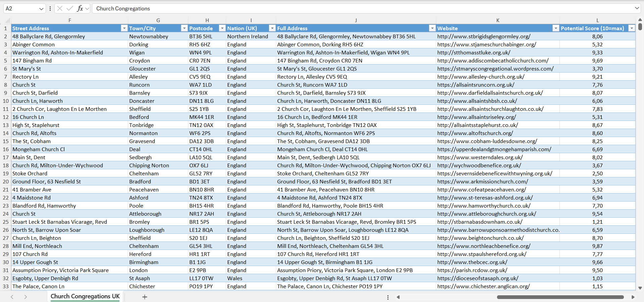644x302 pixels.
Task: Select town cell Chipping Norton
Action: click(x=158, y=166)
